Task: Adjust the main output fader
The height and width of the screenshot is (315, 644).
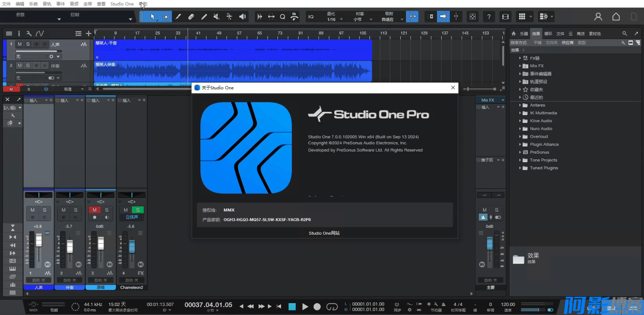Action: [x=490, y=243]
